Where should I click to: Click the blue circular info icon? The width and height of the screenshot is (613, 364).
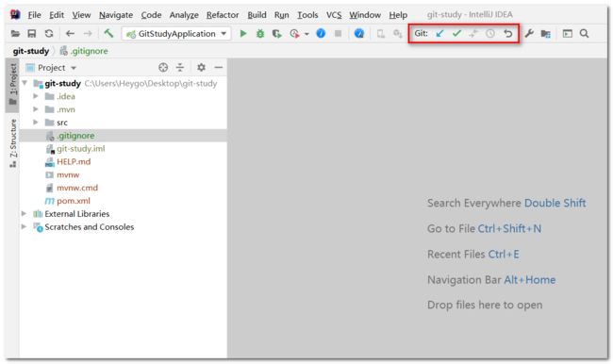(321, 34)
